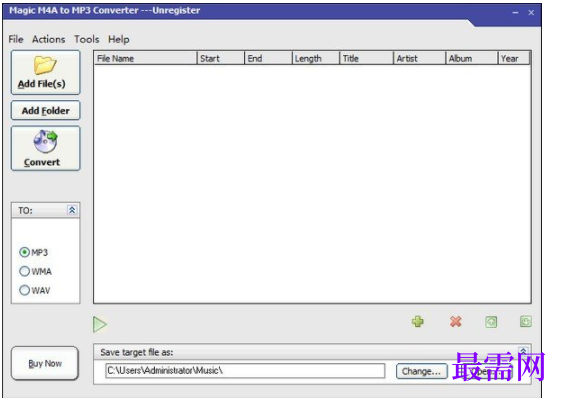Close the converter window

coord(531,13)
